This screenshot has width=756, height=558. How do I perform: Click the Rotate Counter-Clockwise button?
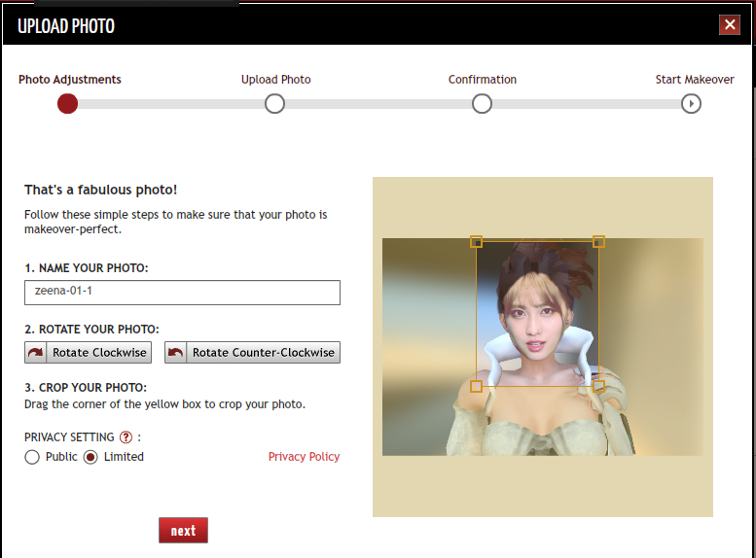tap(252, 352)
